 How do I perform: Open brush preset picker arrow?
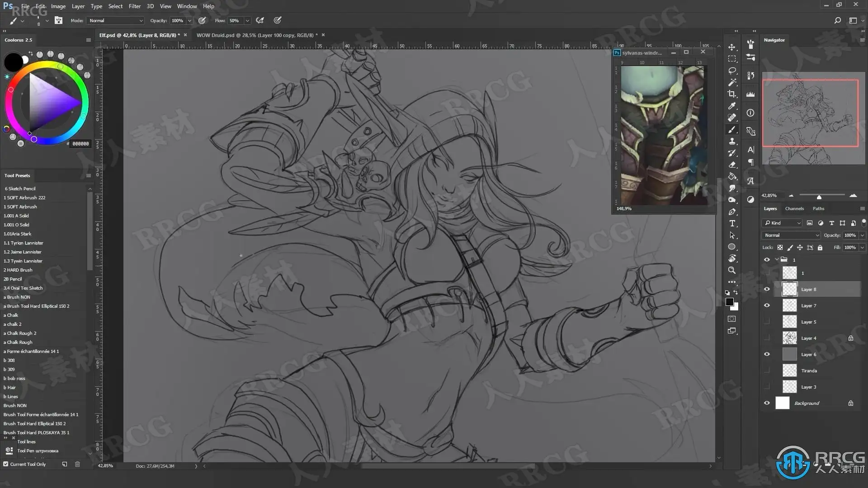click(x=47, y=20)
